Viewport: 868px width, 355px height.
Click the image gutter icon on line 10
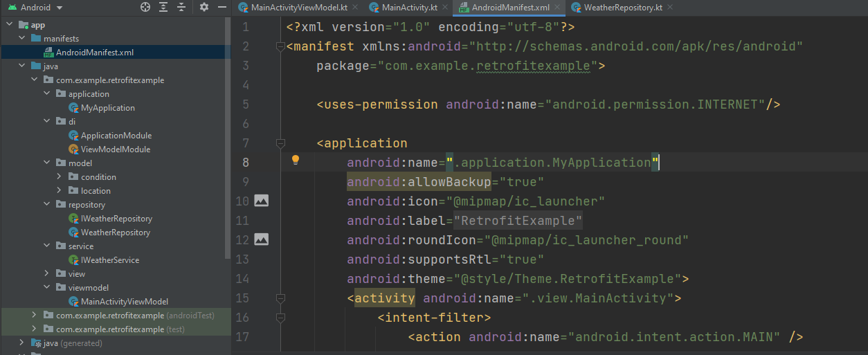point(261,201)
